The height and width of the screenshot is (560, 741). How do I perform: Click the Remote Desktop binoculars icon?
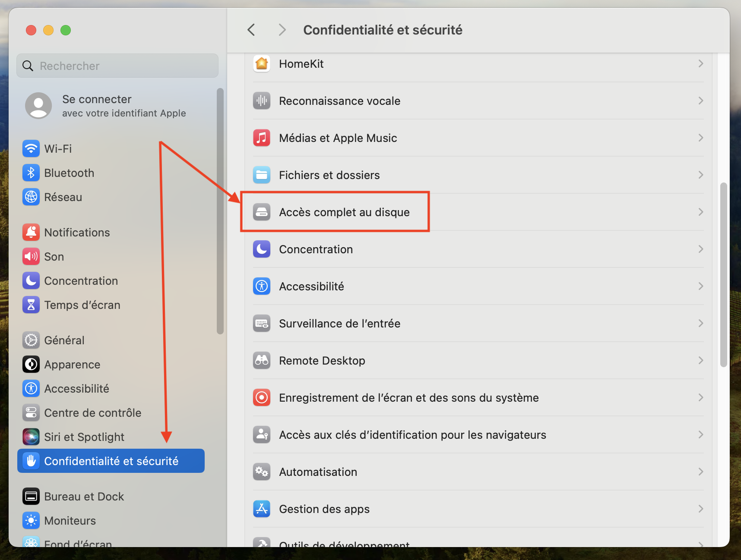point(262,361)
